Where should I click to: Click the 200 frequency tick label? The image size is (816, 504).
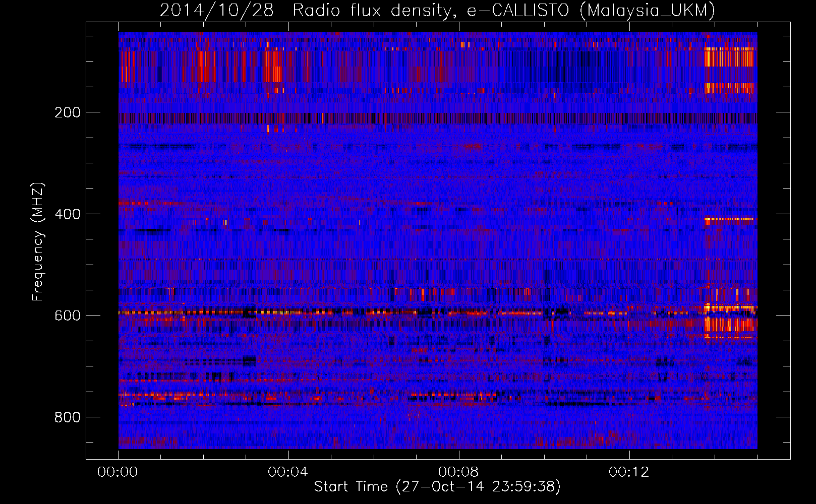(68, 112)
